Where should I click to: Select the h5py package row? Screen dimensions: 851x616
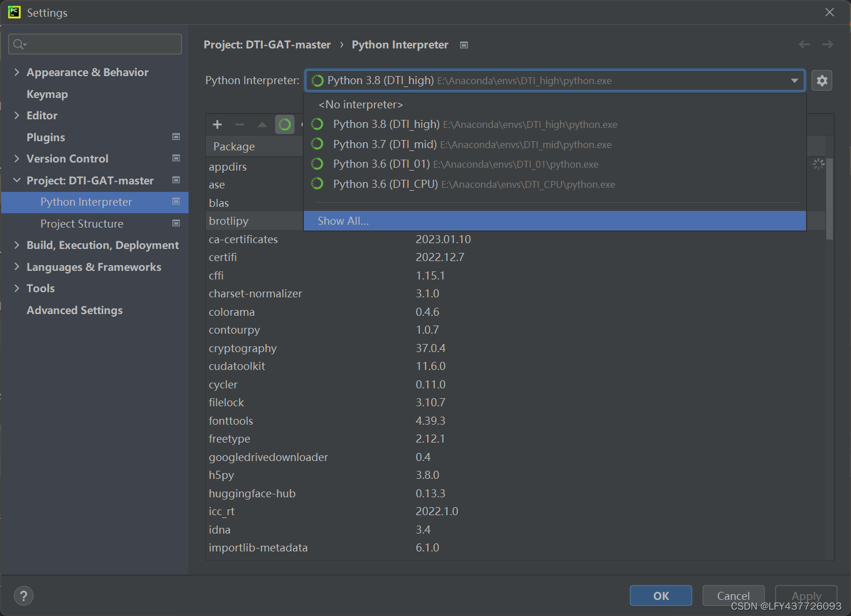tap(516, 475)
